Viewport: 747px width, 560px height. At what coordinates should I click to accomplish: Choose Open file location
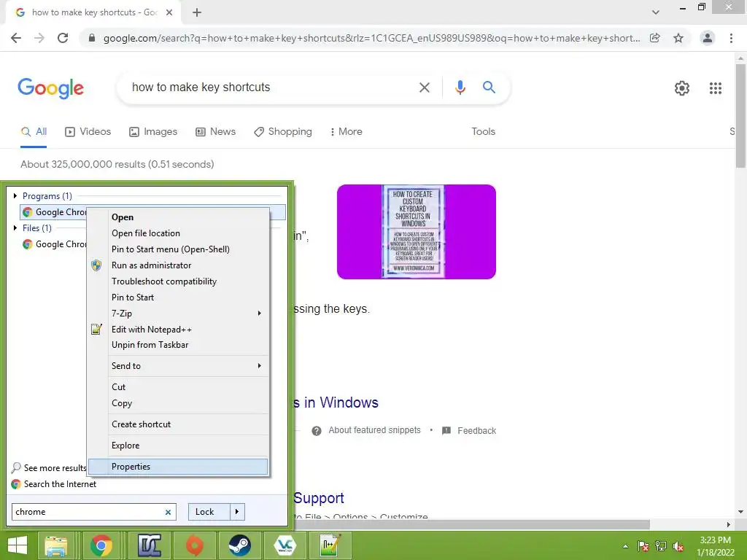tap(178, 233)
